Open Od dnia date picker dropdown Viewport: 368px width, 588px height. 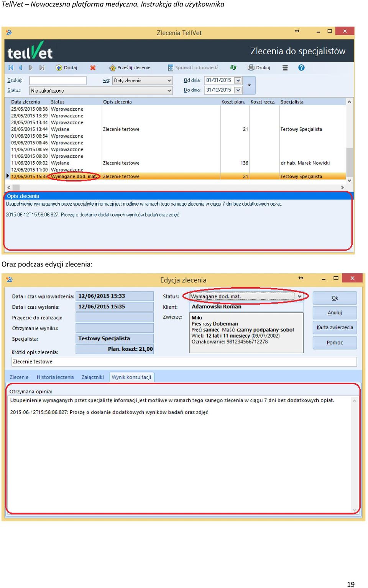coord(238,80)
